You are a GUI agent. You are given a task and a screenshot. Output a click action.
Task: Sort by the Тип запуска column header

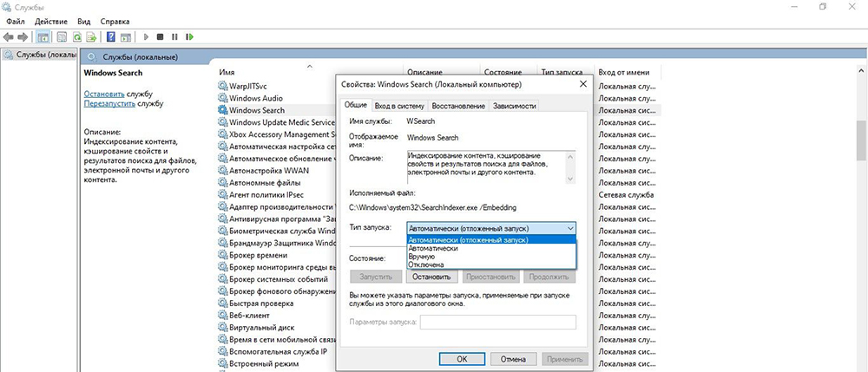(x=565, y=72)
